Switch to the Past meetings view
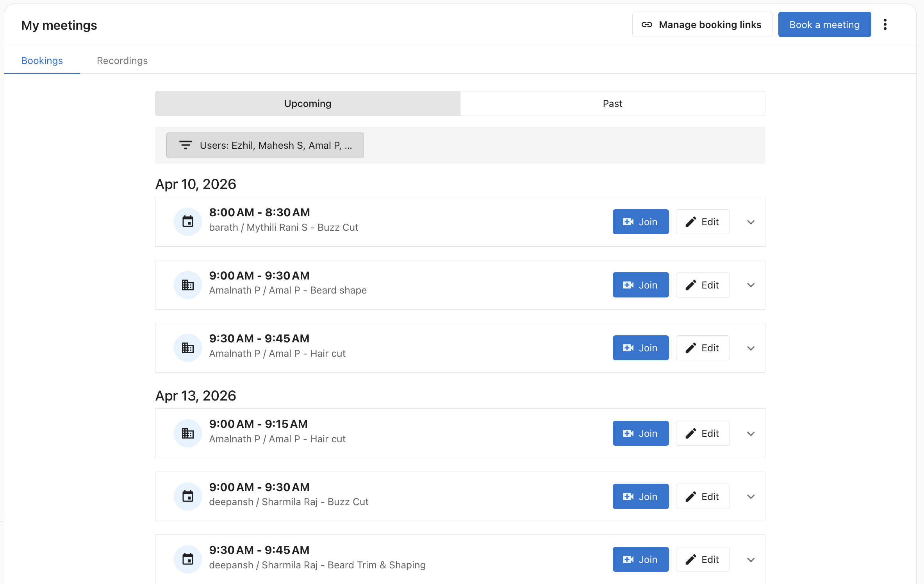 (612, 103)
